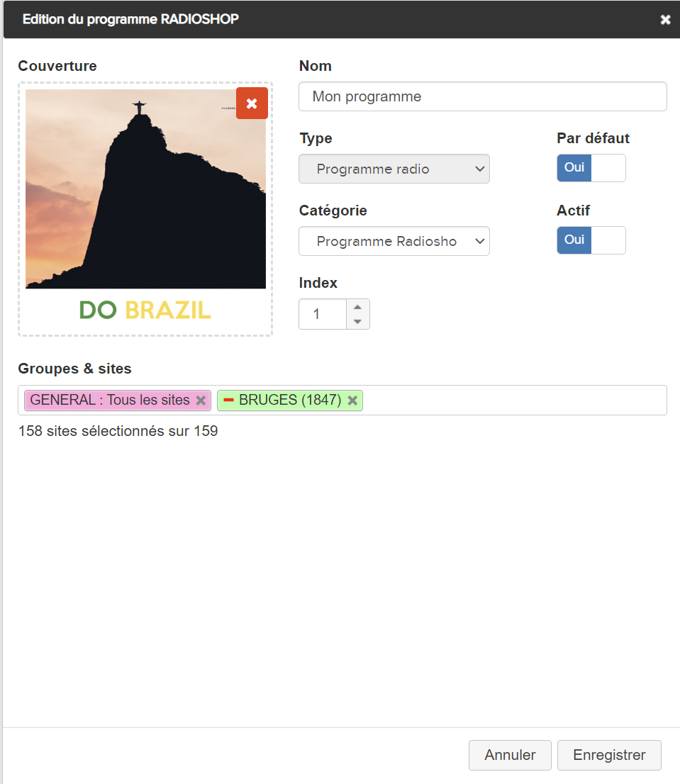Open the Catégorie dropdown
Image resolution: width=680 pixels, height=784 pixels.
click(x=394, y=242)
